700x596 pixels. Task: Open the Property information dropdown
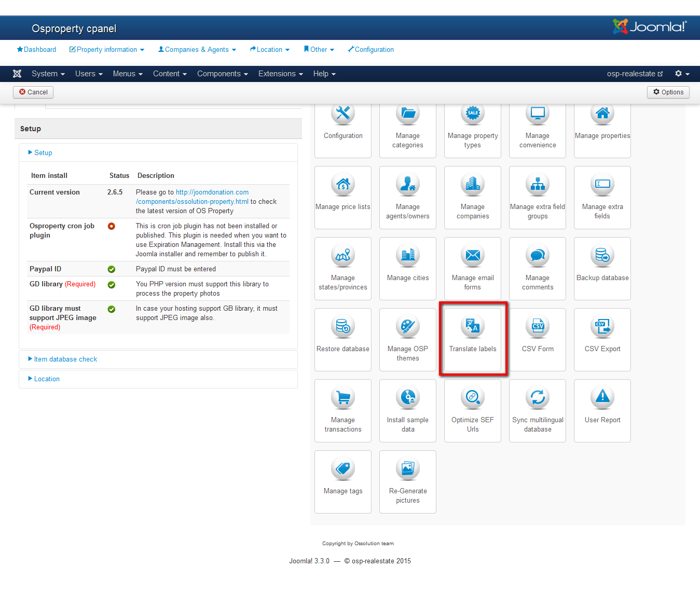[x=107, y=50]
